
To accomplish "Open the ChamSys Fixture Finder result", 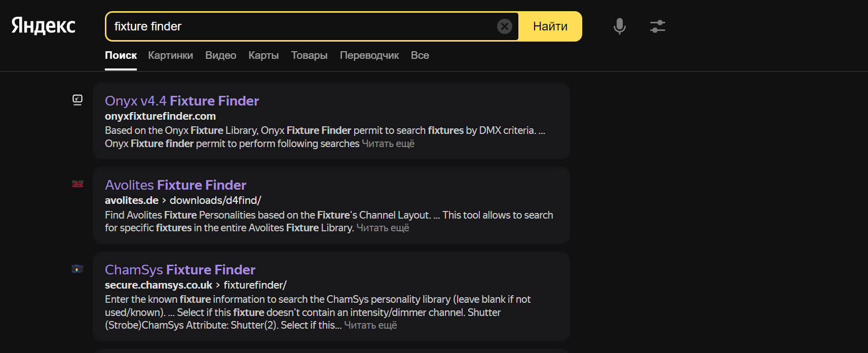I will pyautogui.click(x=180, y=270).
